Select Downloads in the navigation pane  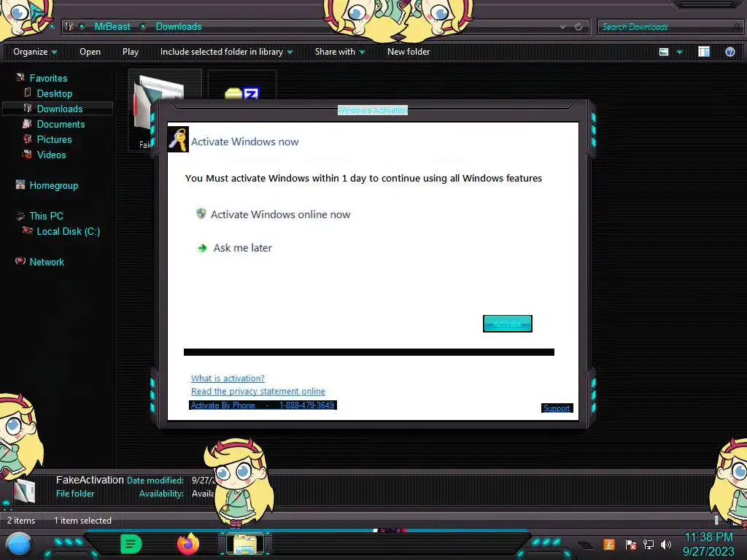(60, 109)
